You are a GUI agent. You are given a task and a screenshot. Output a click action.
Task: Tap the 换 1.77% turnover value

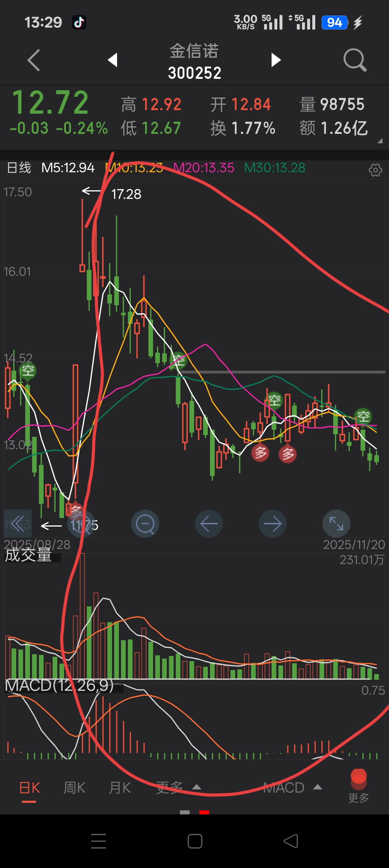[x=243, y=128]
